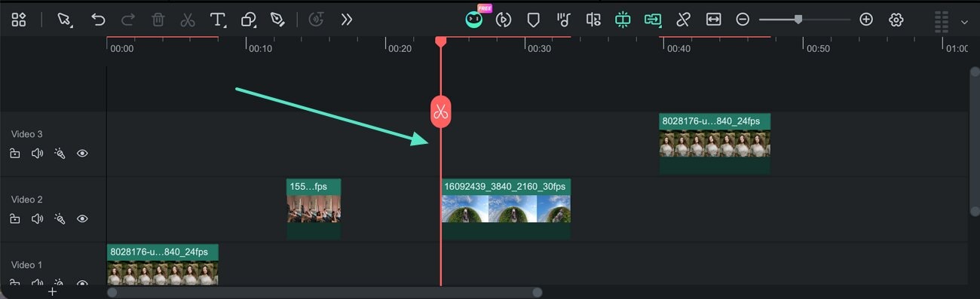Hide the Video 3 track with eye icon
The width and height of the screenshot is (980, 299).
click(82, 154)
